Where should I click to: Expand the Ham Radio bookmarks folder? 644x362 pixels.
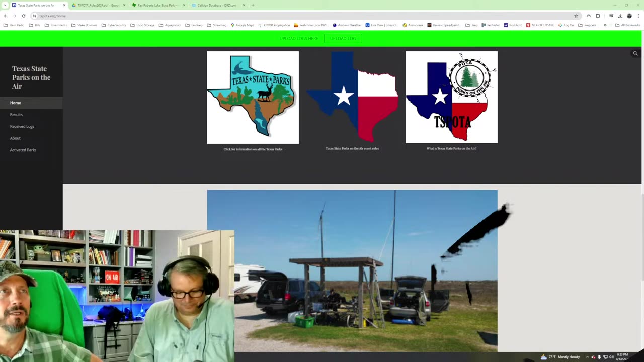point(14,25)
